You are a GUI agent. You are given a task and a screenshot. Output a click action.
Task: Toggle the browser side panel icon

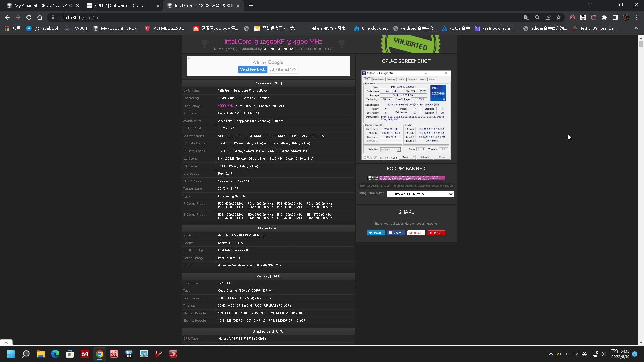(x=615, y=17)
